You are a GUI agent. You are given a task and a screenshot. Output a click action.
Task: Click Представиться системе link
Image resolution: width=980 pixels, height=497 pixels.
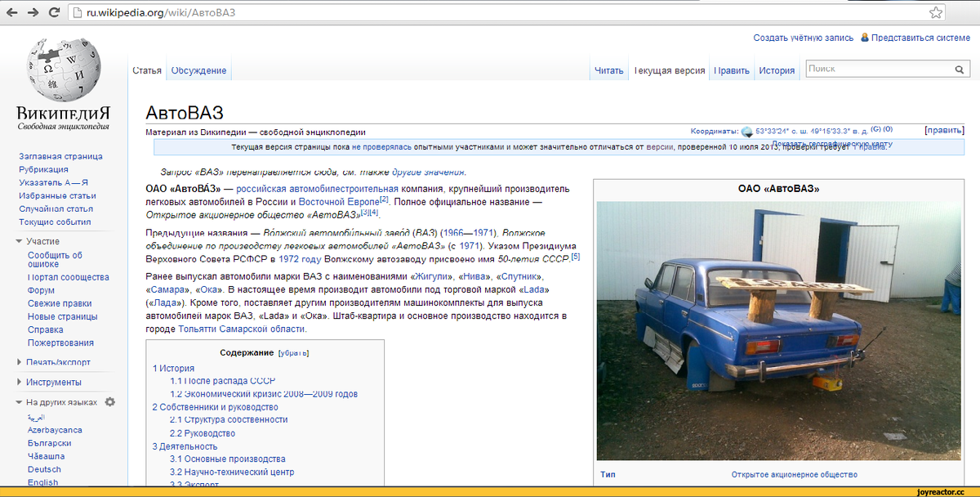tap(920, 38)
